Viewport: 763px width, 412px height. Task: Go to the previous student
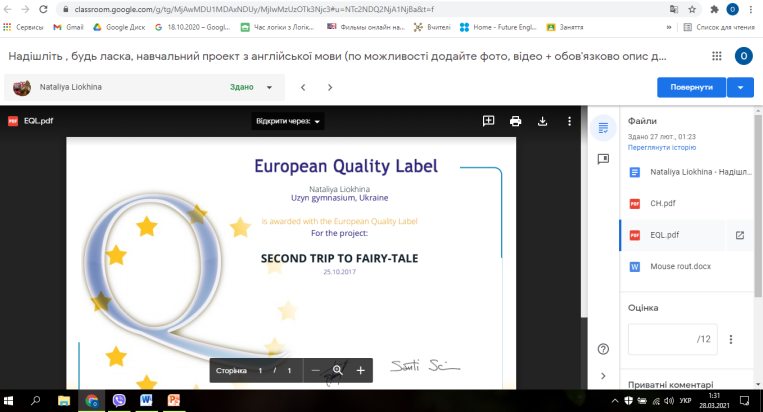[x=303, y=87]
